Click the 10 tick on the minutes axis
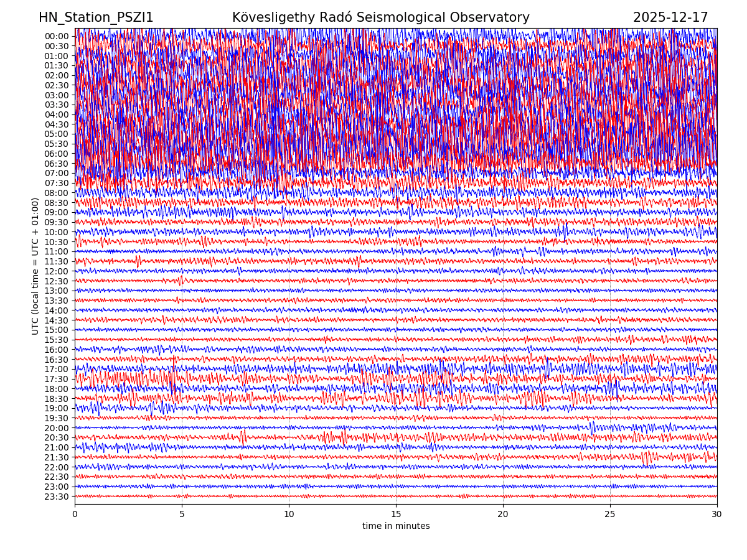 point(289,514)
